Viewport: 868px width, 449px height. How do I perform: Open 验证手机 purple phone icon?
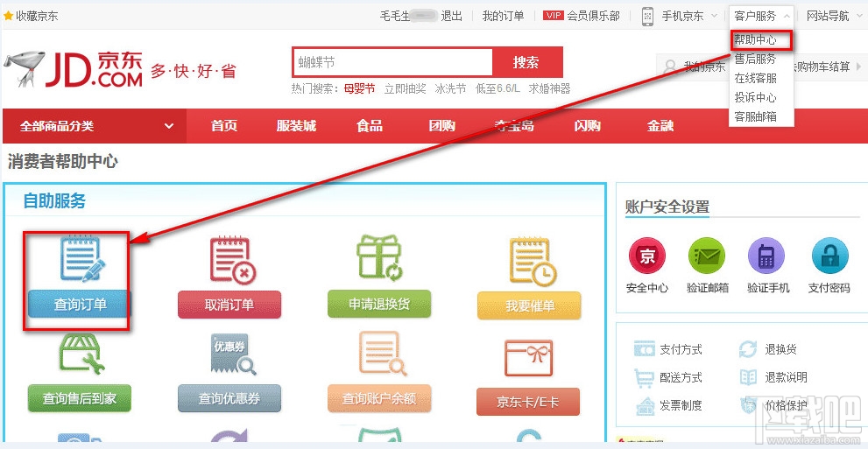[x=766, y=256]
